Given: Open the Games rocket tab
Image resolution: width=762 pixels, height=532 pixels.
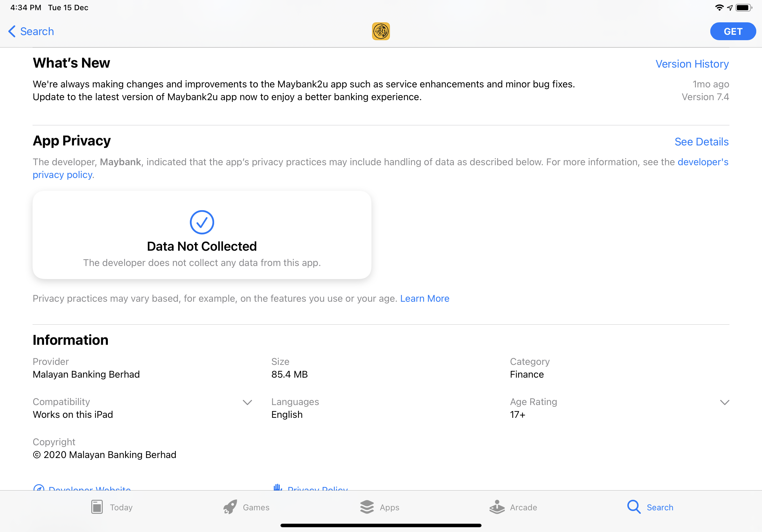Looking at the screenshot, I should tap(230, 507).
